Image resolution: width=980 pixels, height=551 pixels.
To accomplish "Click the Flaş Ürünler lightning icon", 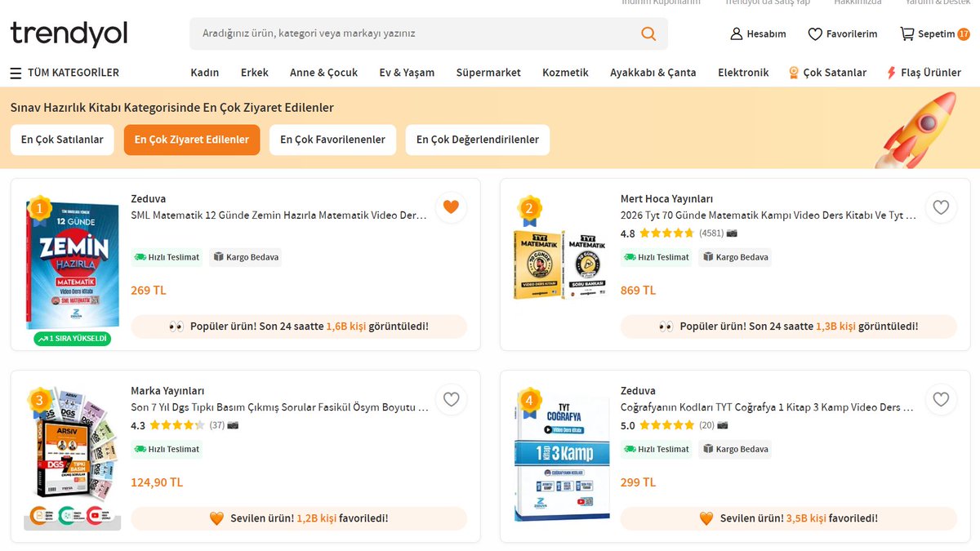I will tap(891, 73).
